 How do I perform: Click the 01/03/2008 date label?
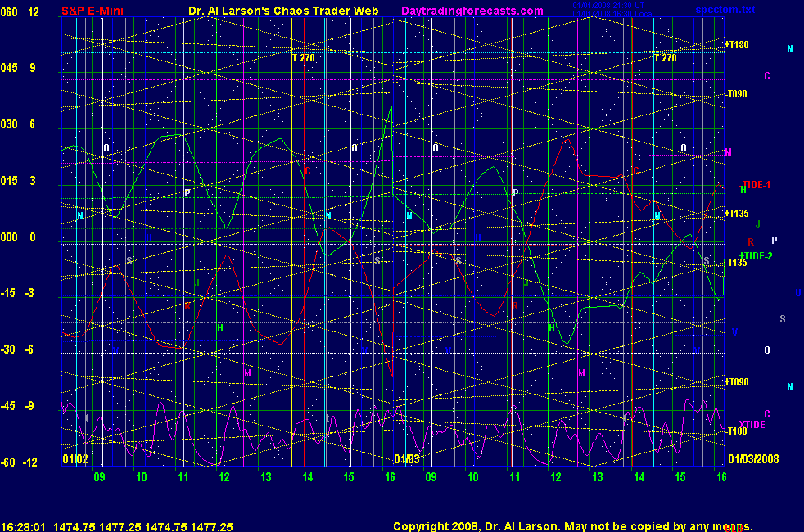(753, 458)
